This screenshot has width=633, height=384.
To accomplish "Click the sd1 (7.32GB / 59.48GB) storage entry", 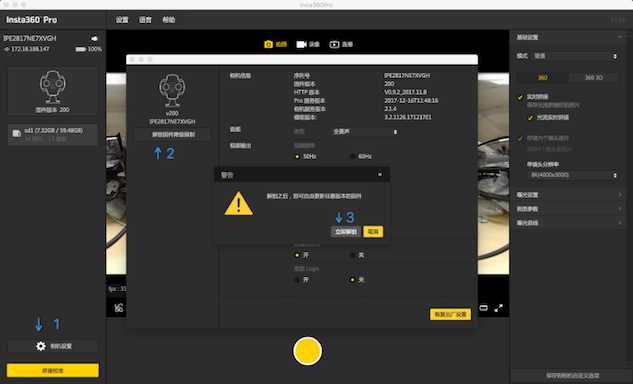I will pos(53,134).
